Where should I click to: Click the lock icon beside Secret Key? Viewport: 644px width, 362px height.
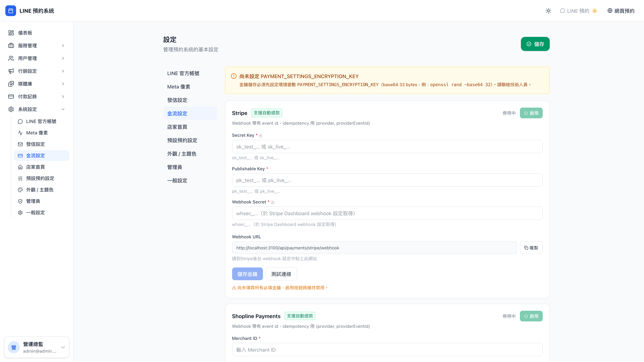[x=260, y=136]
